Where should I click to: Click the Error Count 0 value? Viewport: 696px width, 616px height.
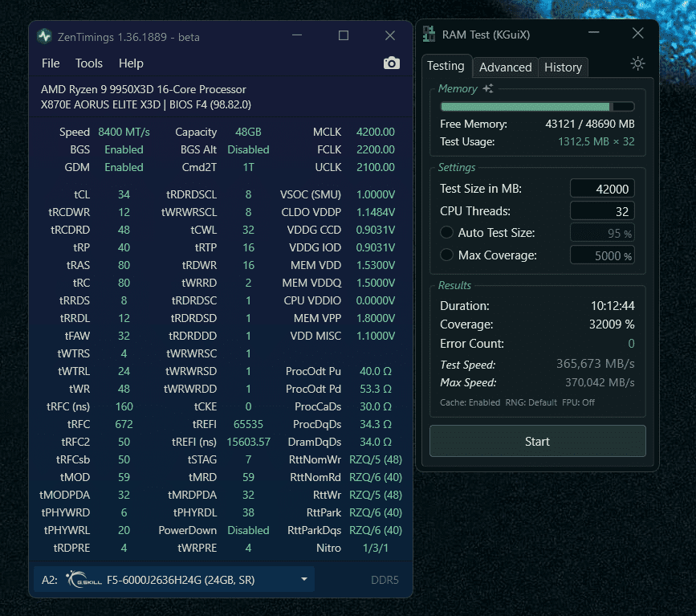(x=631, y=343)
